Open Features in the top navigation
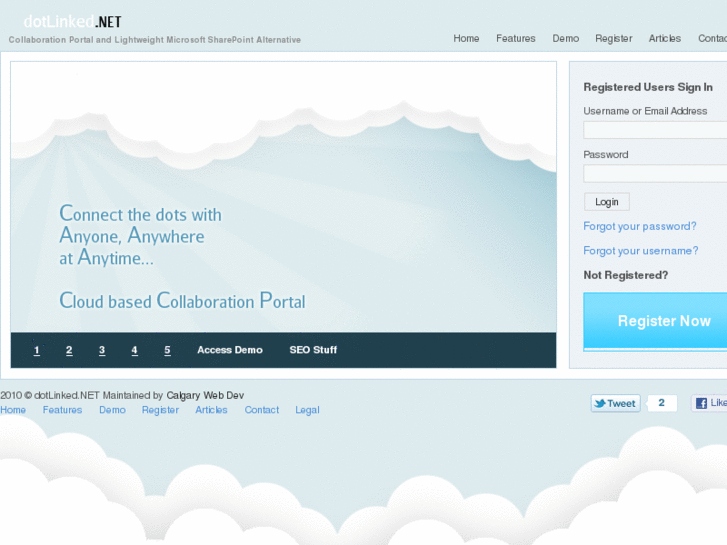Screen dimensions: 727x545 (516, 38)
